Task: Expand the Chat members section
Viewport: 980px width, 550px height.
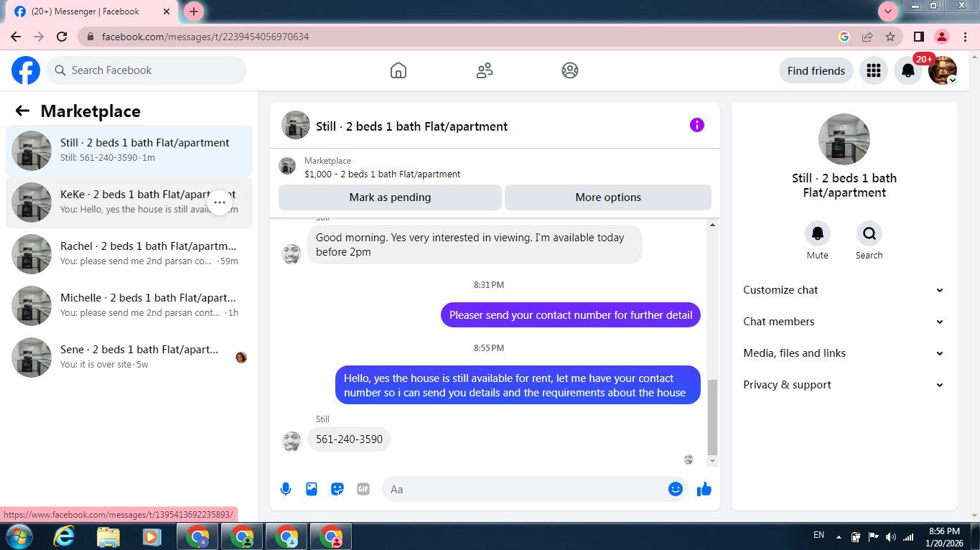Action: 844,322
